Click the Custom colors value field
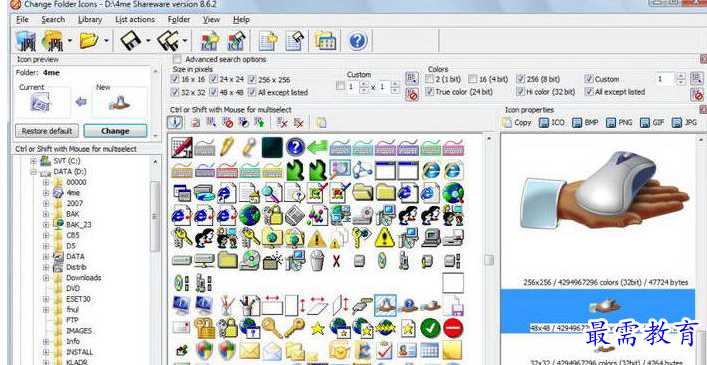Screen dimensions: 707x365 665,79
